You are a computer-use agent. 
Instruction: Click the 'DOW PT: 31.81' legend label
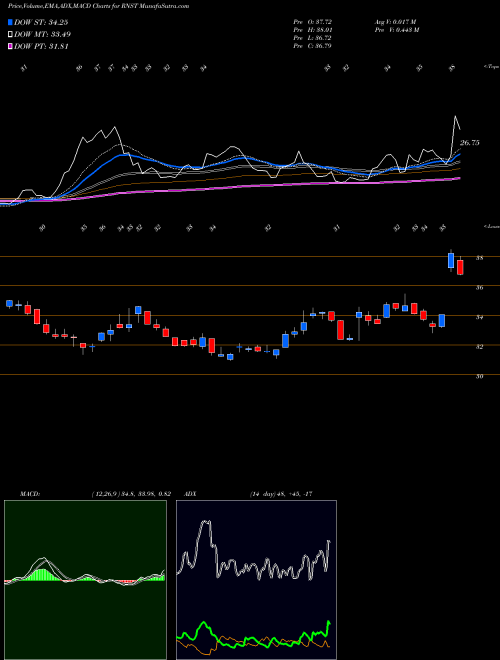point(41,46)
